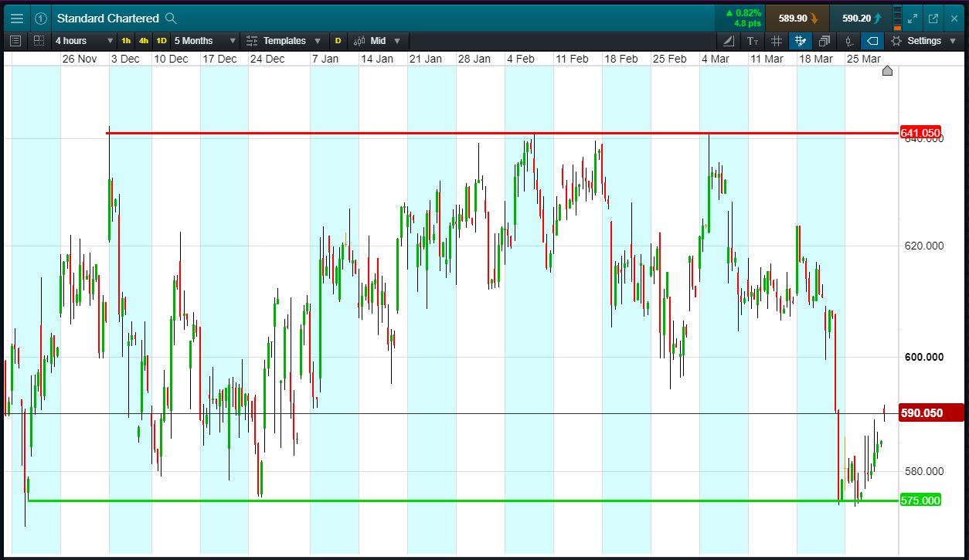Open the 5 Months range dropdown
Viewport: 969px width, 560px height.
[203, 41]
